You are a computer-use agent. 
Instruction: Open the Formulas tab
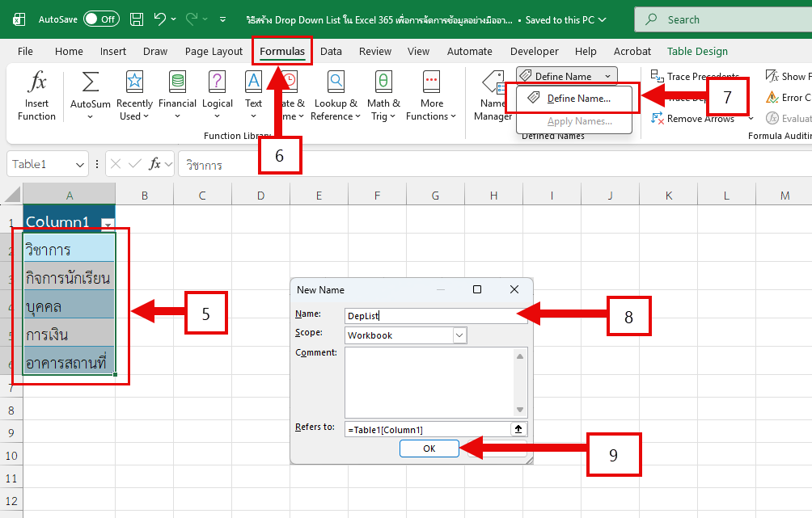pos(282,51)
